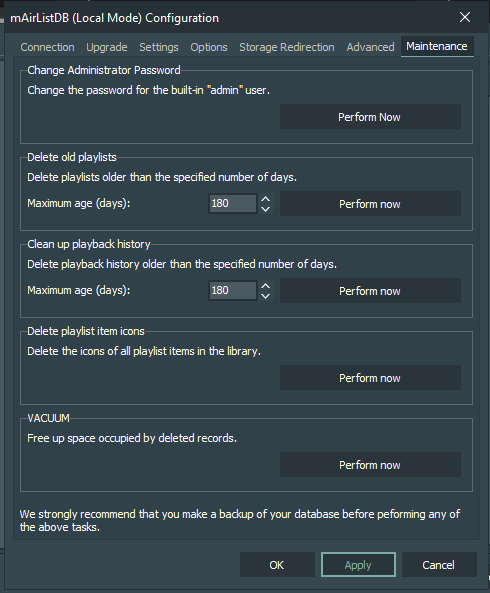
Task: Decrease old playlists maximum age
Action: tap(266, 209)
